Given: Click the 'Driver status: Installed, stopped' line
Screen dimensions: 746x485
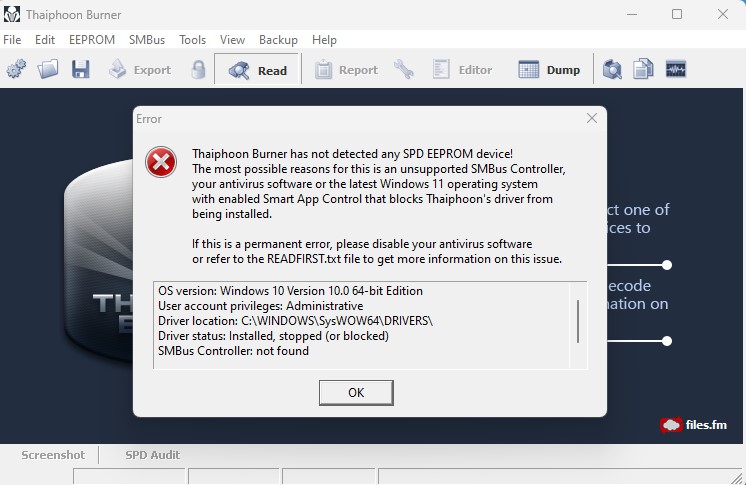Looking at the screenshot, I should pyautogui.click(x=274, y=336).
